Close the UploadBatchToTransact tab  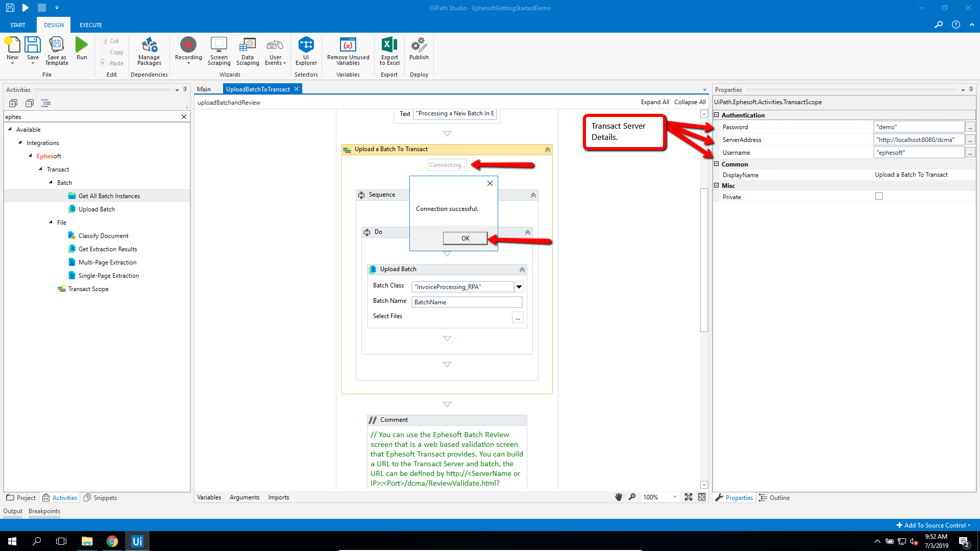[296, 89]
